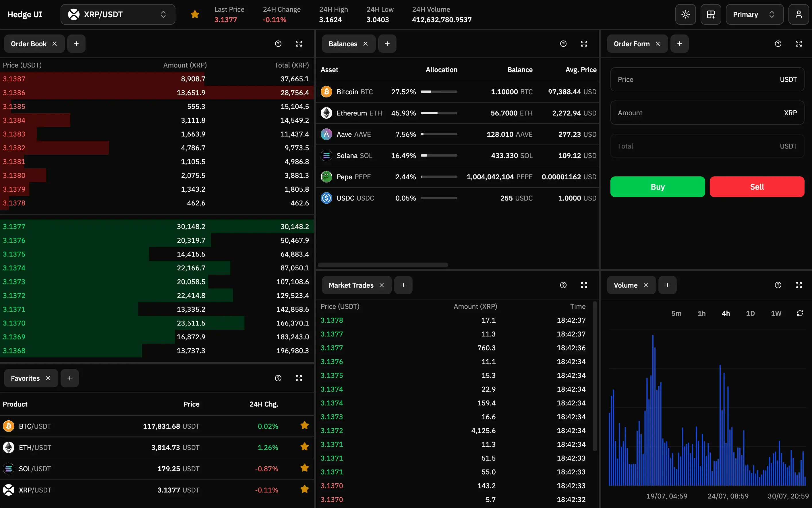Open the user profile icon
Image resolution: width=812 pixels, height=508 pixels.
799,14
